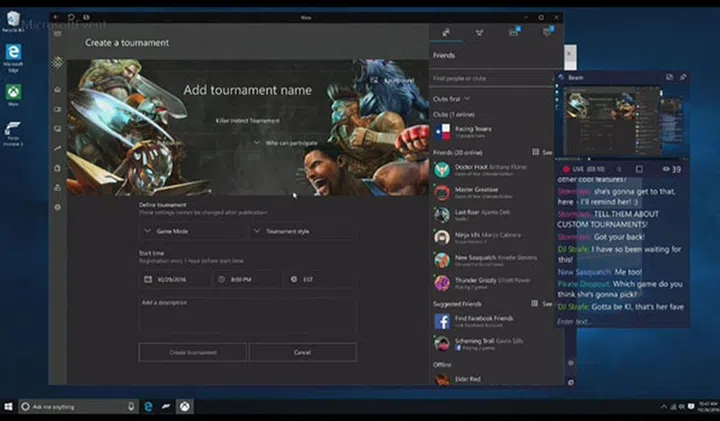Click the Microsoft Edge taskbar icon
720x421 pixels.
coord(147,406)
